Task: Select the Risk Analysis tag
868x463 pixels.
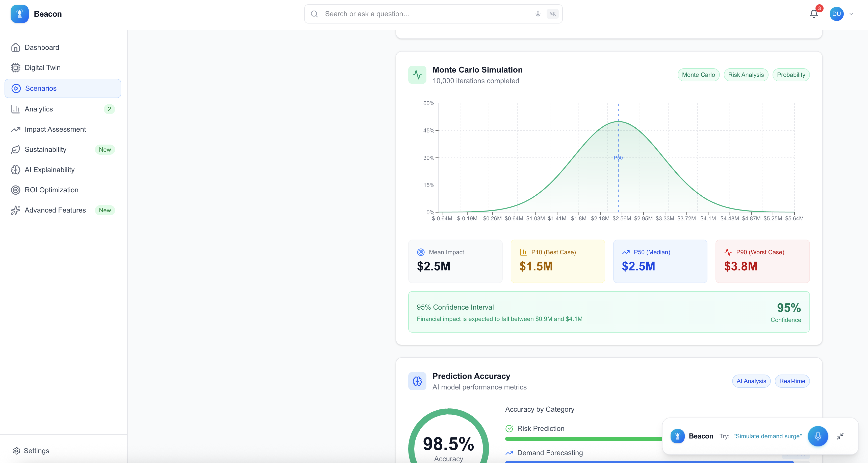Action: (746, 75)
